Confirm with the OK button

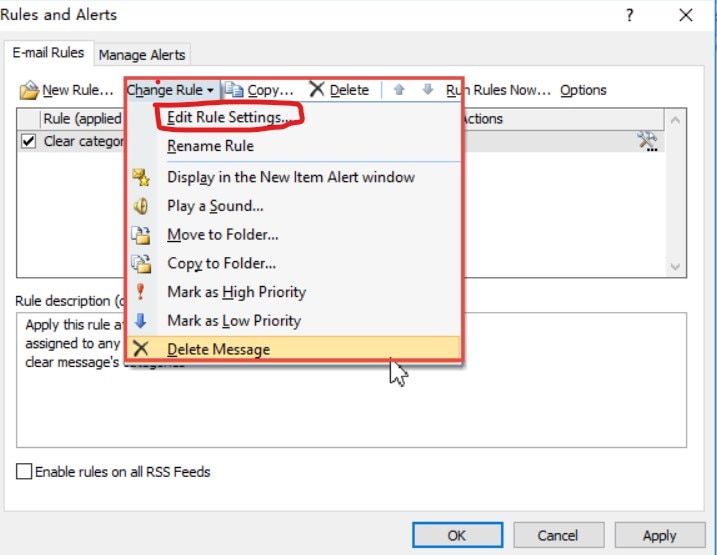tap(457, 535)
